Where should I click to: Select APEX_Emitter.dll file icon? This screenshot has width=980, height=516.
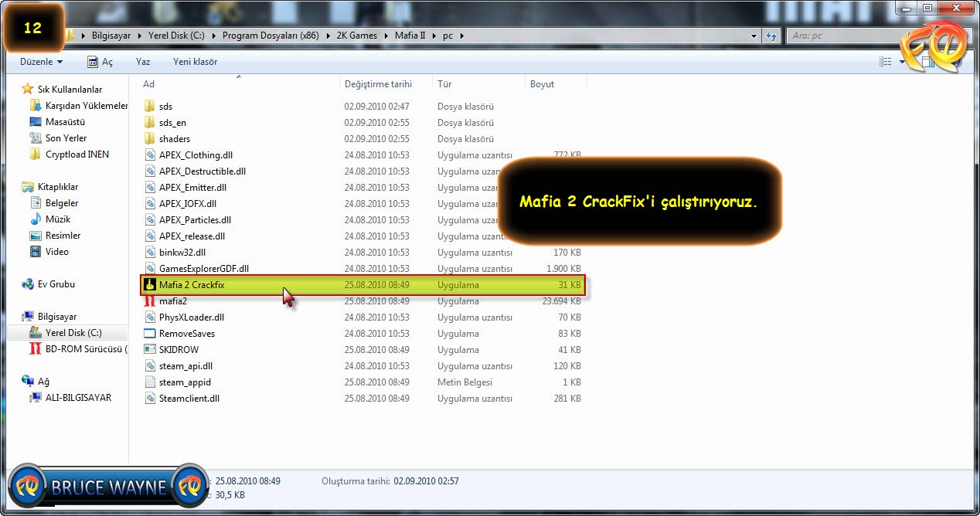pyautogui.click(x=150, y=188)
